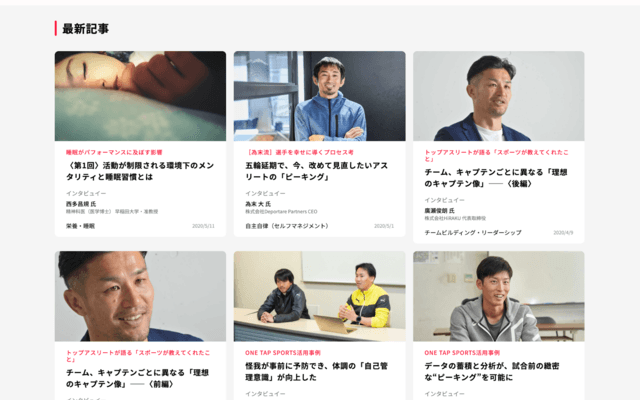The image size is (640, 400).
Task: Open article 五輪延期で、今、改めて見直したい
Action: click(317, 171)
